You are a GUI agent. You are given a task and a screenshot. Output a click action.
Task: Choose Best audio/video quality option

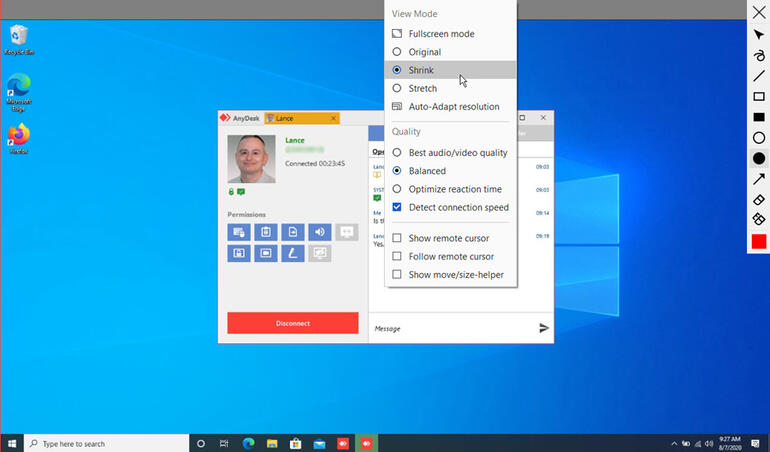point(397,153)
